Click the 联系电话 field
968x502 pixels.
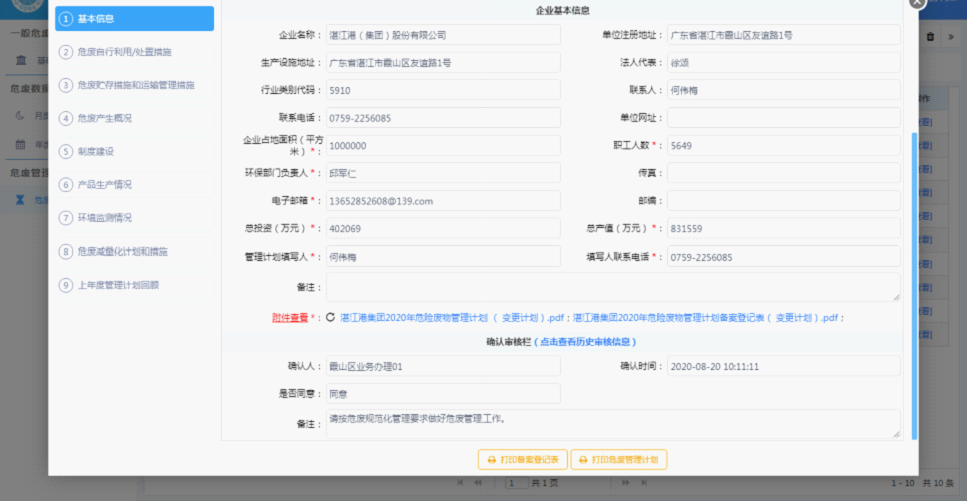pyautogui.click(x=443, y=118)
